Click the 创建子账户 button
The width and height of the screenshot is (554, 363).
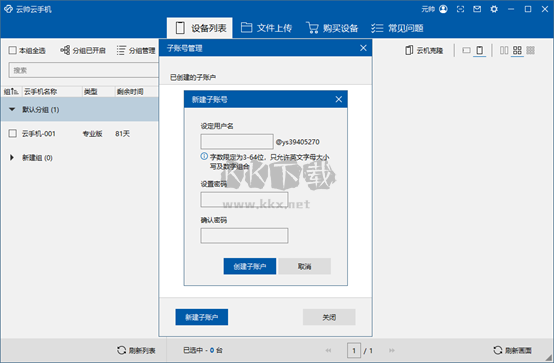click(x=250, y=266)
